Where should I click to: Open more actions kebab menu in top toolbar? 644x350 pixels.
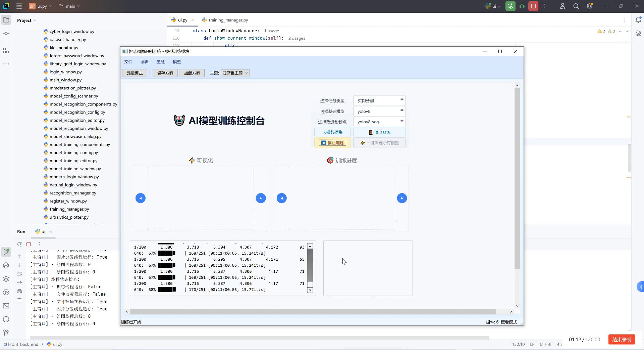pos(545,6)
